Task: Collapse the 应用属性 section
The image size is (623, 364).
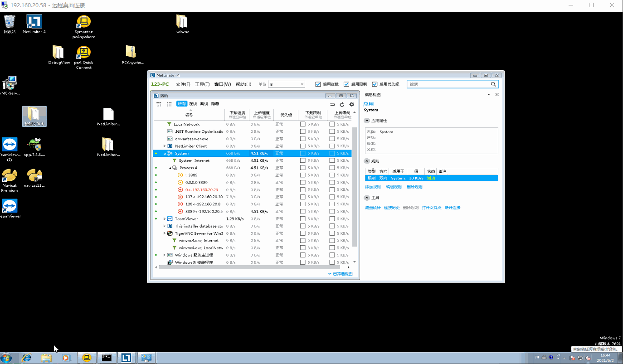Action: click(367, 121)
